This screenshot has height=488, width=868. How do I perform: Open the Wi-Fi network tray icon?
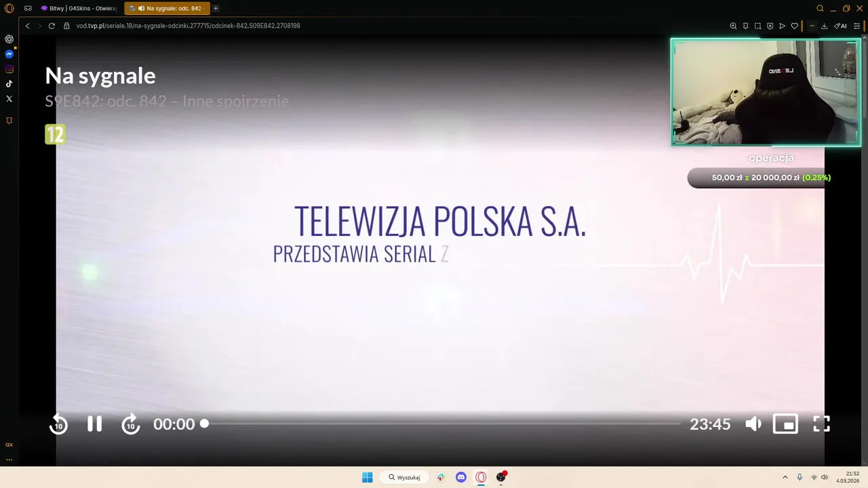pyautogui.click(x=814, y=477)
